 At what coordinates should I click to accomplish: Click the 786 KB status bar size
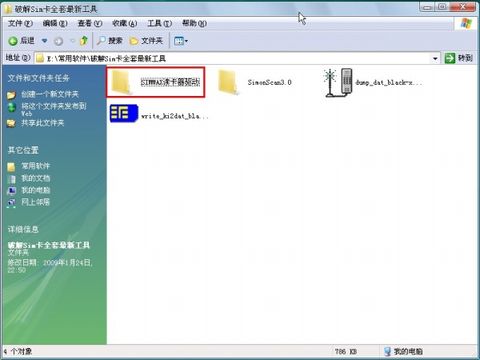[345, 351]
